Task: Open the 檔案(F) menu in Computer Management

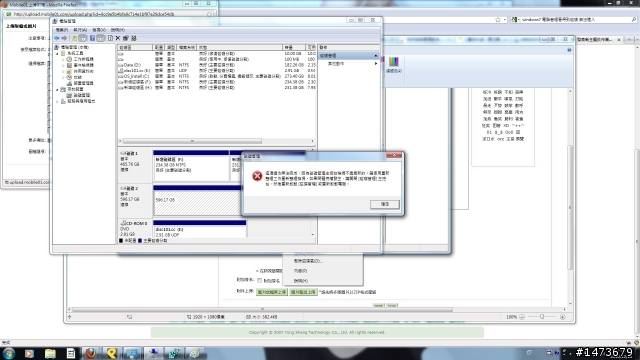Action: (x=62, y=30)
